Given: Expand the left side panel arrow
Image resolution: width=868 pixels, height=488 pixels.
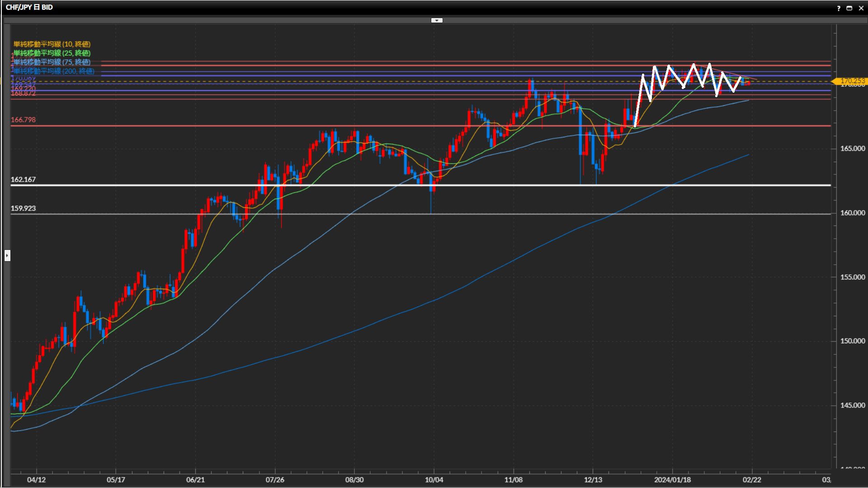Looking at the screenshot, I should pyautogui.click(x=7, y=256).
